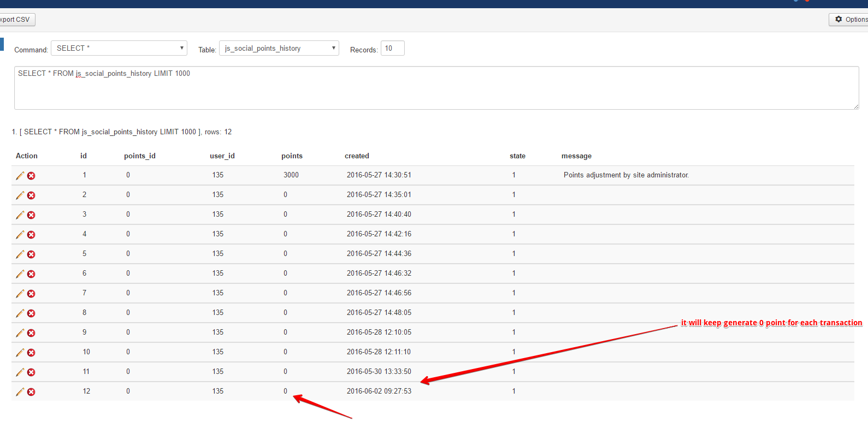The width and height of the screenshot is (868, 428).
Task: Delete record 12 using the red icon
Action: (x=31, y=392)
